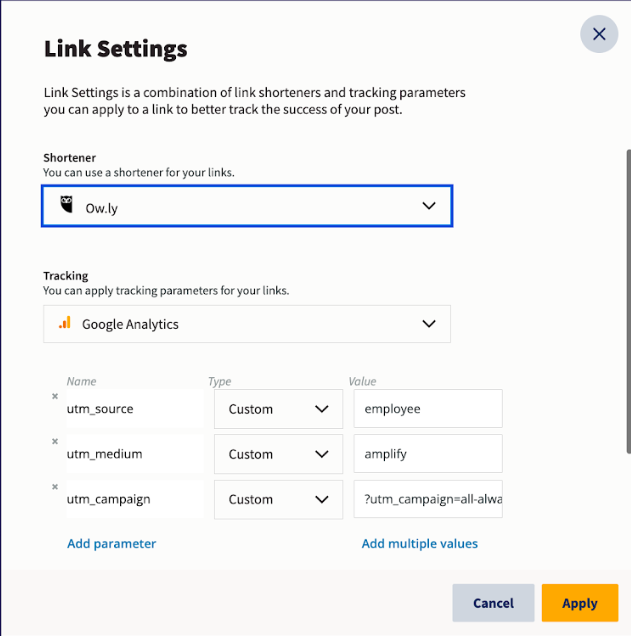The height and width of the screenshot is (636, 631).
Task: Click the Add parameter link
Action: 112,544
